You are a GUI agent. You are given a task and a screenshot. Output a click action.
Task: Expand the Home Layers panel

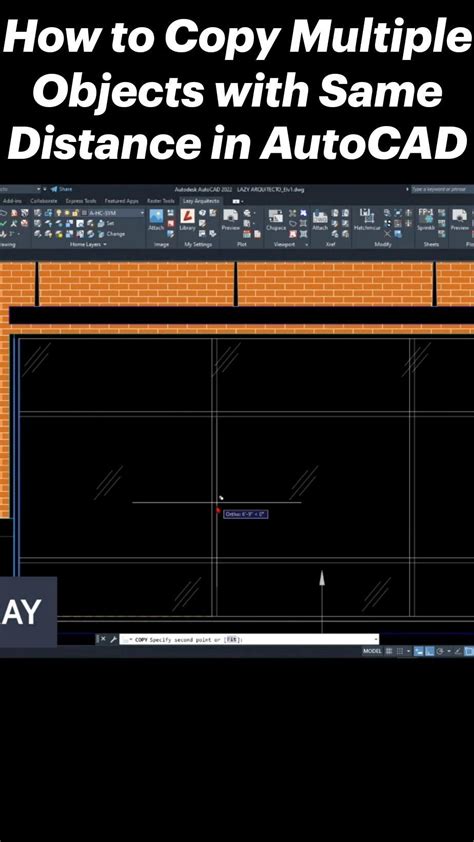88,244
